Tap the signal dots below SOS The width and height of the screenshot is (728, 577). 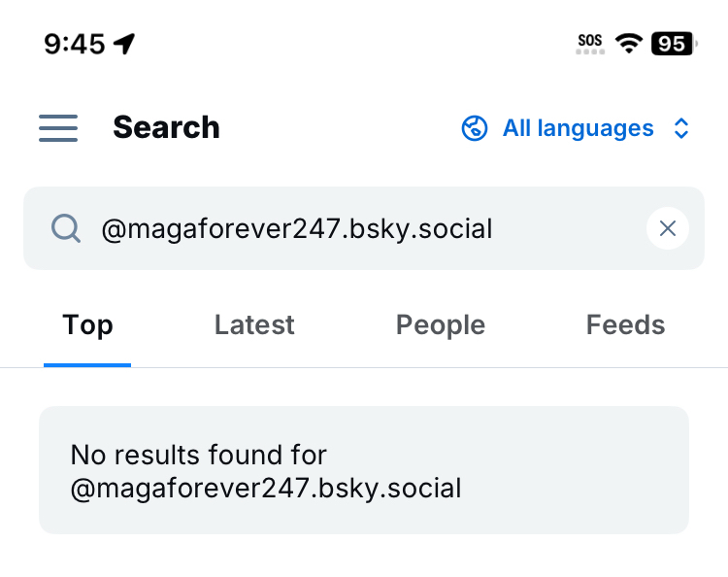[x=589, y=51]
